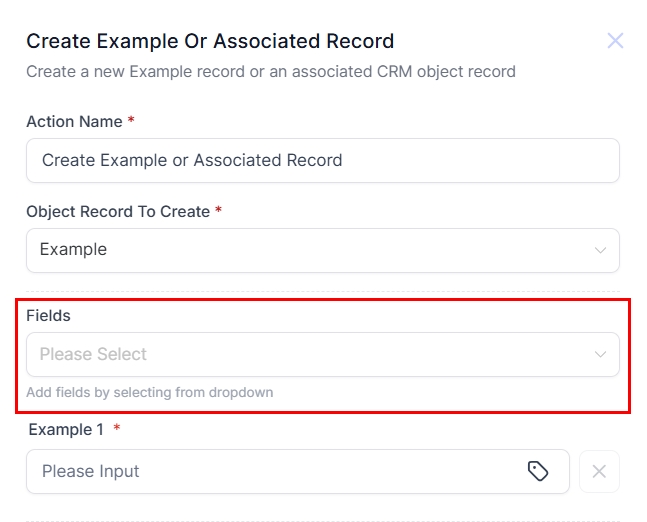Open the Fields 'Please Select' combo box
The height and width of the screenshot is (522, 647).
(x=300, y=354)
